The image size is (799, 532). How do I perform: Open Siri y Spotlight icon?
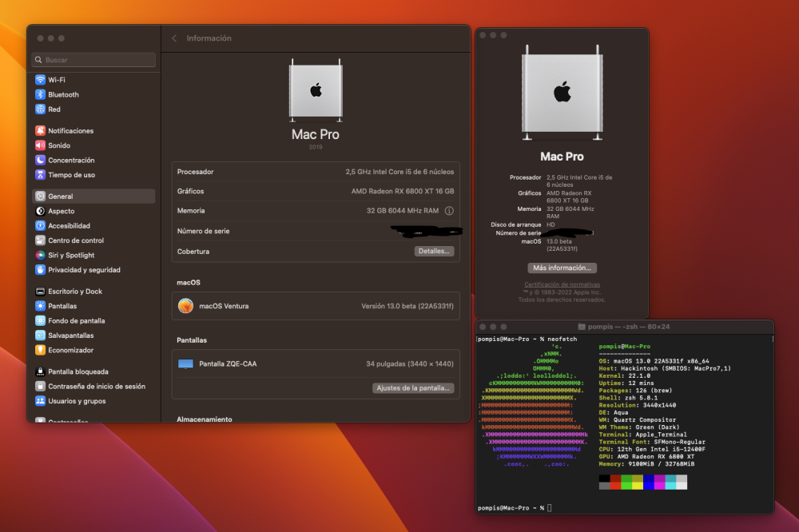(40, 256)
